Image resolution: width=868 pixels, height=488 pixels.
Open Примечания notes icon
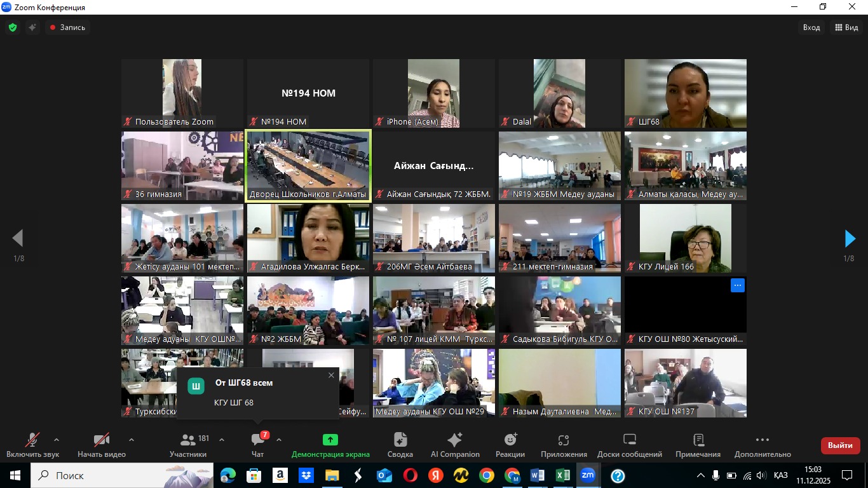click(x=698, y=440)
